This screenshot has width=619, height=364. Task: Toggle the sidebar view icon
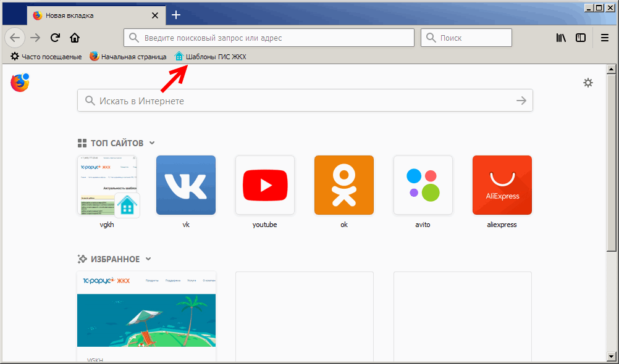[x=581, y=38]
